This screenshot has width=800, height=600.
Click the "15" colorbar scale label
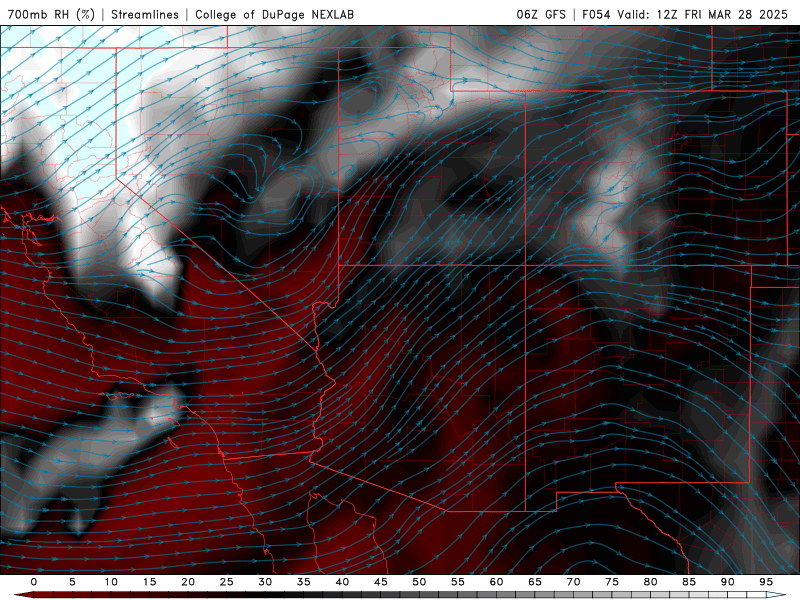[x=149, y=582]
